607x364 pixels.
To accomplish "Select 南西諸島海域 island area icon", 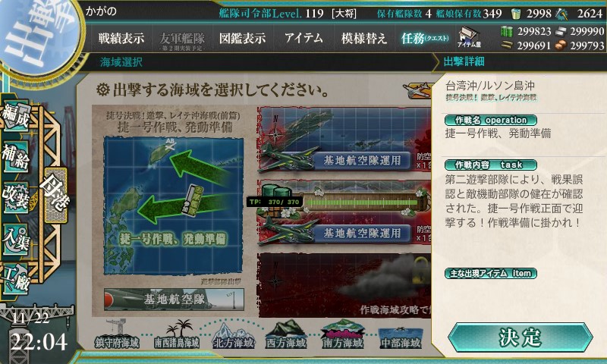I will (177, 334).
